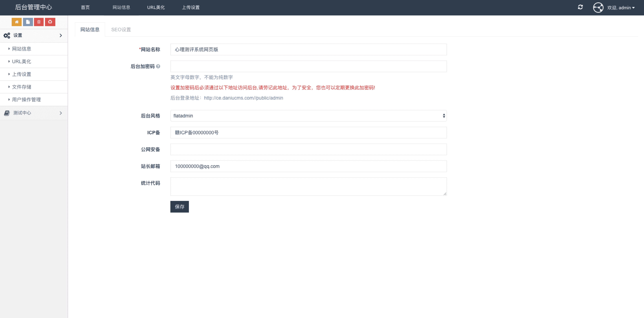Click the gears icon next to 设置

tap(7, 36)
